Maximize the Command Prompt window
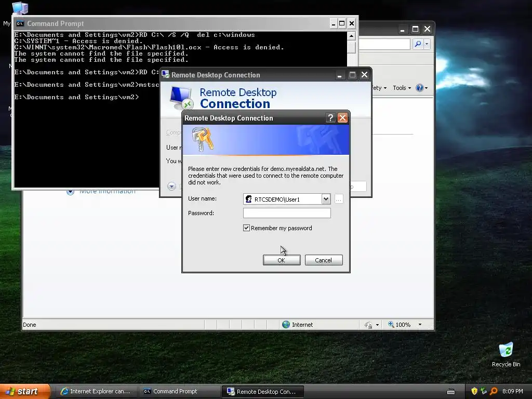This screenshot has height=399, width=532. [x=342, y=23]
